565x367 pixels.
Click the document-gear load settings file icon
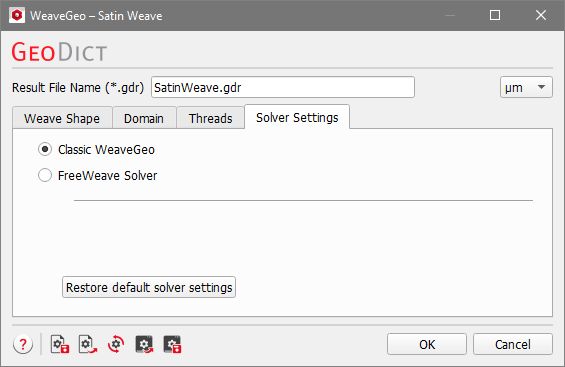click(x=88, y=344)
